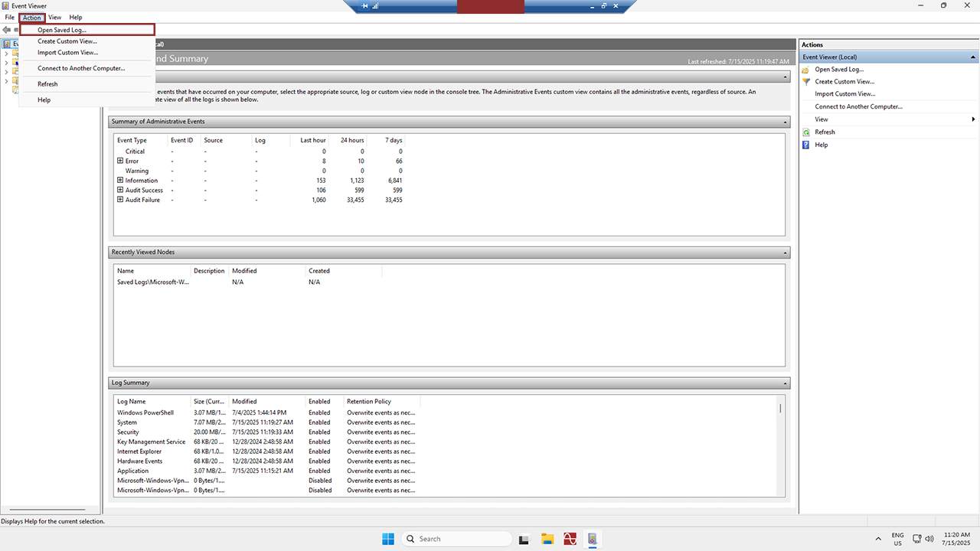
Task: Expand the Audit Failure event type row
Action: point(120,200)
